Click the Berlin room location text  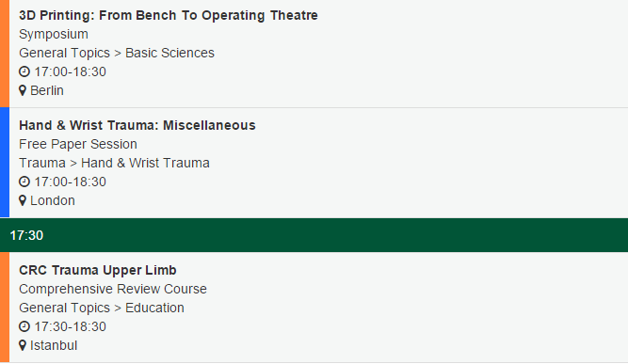tap(47, 91)
